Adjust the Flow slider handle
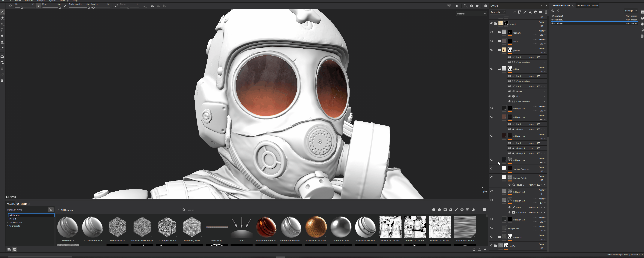 point(60,8)
